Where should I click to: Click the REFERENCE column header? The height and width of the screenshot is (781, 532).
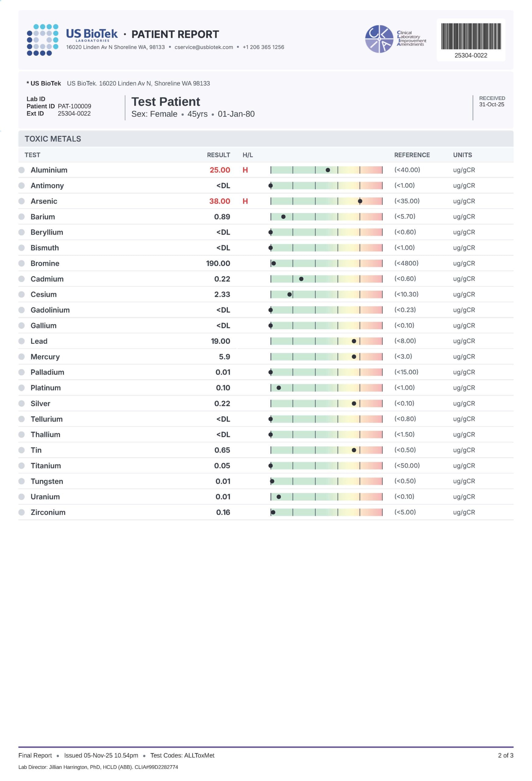412,155
